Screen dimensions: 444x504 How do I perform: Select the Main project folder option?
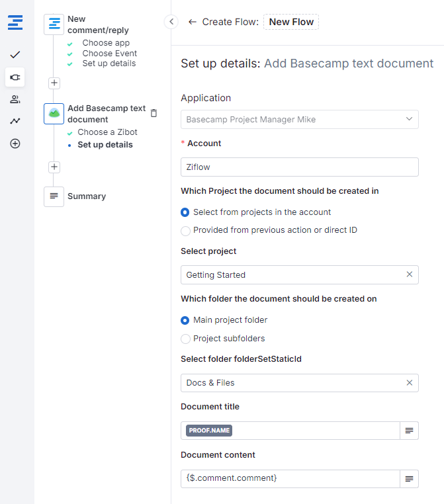(x=185, y=320)
